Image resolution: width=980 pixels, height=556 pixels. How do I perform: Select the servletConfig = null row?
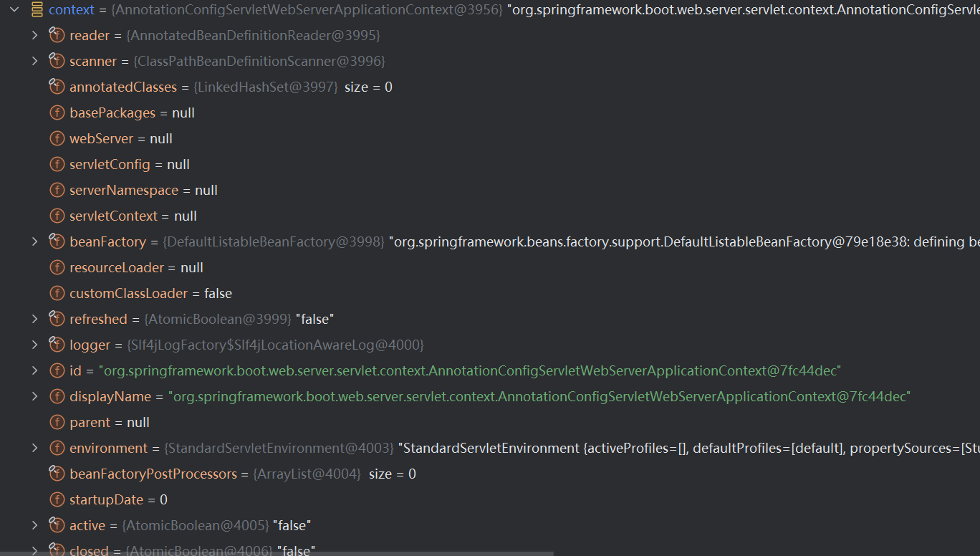(x=129, y=164)
